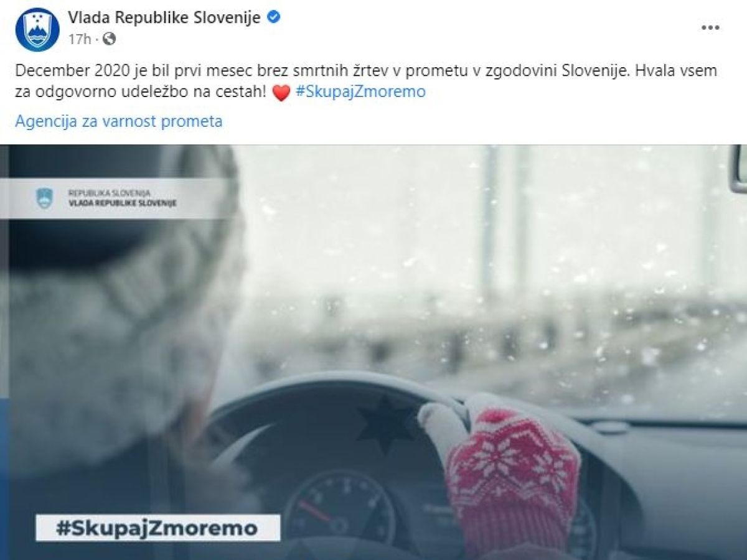
Task: Click the red heart emoji in post
Action: tap(281, 93)
